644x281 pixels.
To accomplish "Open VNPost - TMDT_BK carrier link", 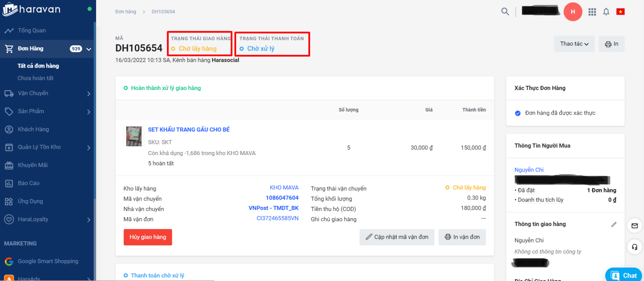I will click(x=274, y=208).
